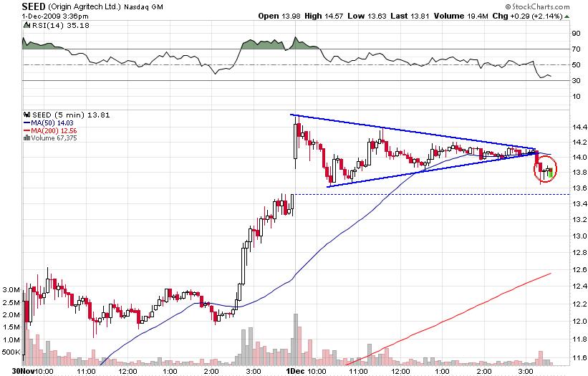
Task: Click the Volume 19.4M value
Action: click(461, 16)
